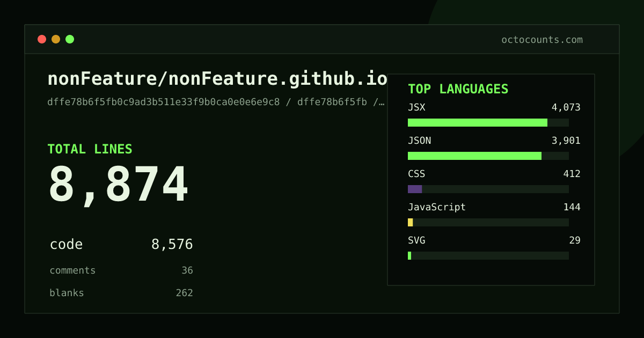Image resolution: width=644 pixels, height=338 pixels.
Task: Select the blanks row label
Action: coord(67,293)
